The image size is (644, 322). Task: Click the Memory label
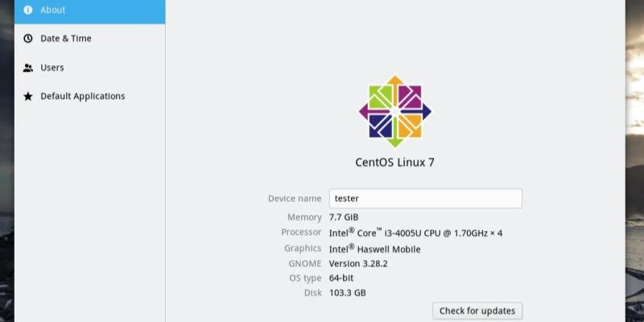(304, 217)
